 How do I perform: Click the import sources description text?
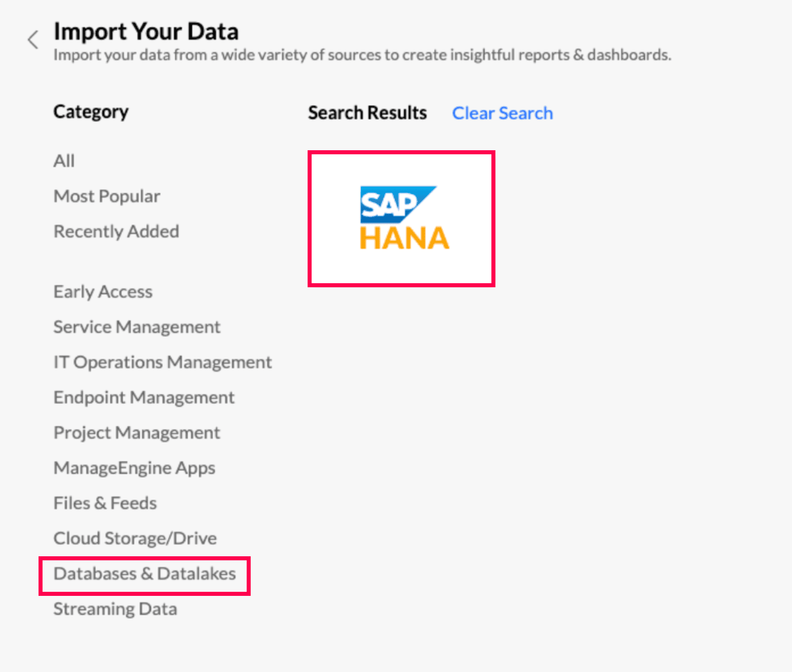pyautogui.click(x=362, y=55)
